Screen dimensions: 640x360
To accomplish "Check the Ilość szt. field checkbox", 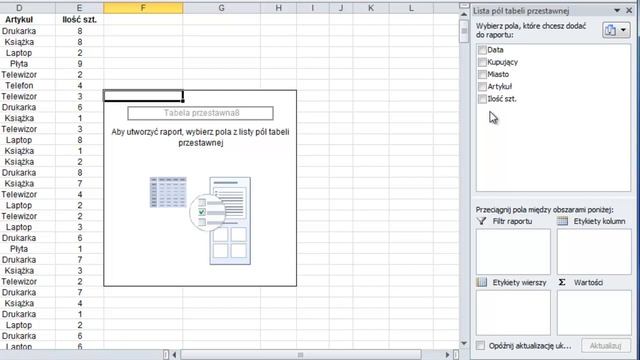I will [482, 99].
